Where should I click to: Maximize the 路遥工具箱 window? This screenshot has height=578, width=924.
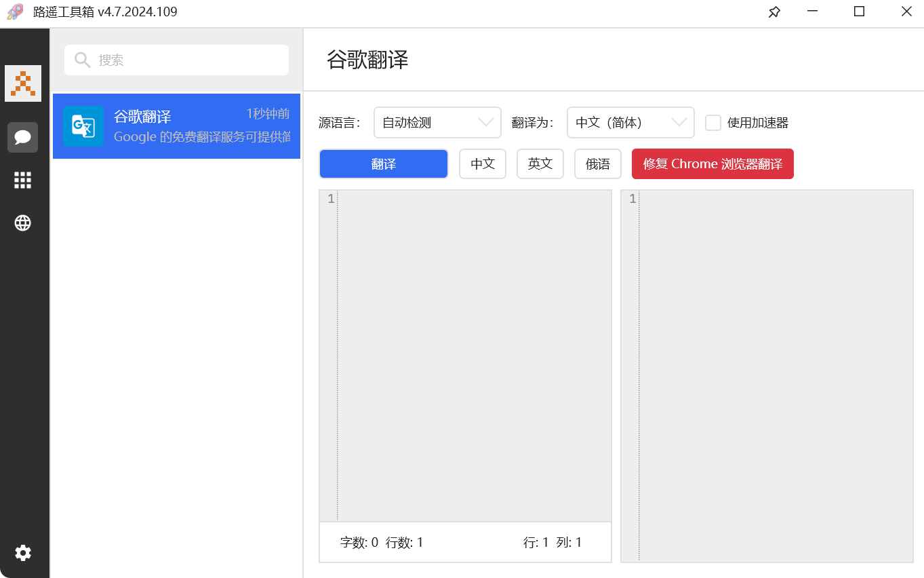coord(859,12)
